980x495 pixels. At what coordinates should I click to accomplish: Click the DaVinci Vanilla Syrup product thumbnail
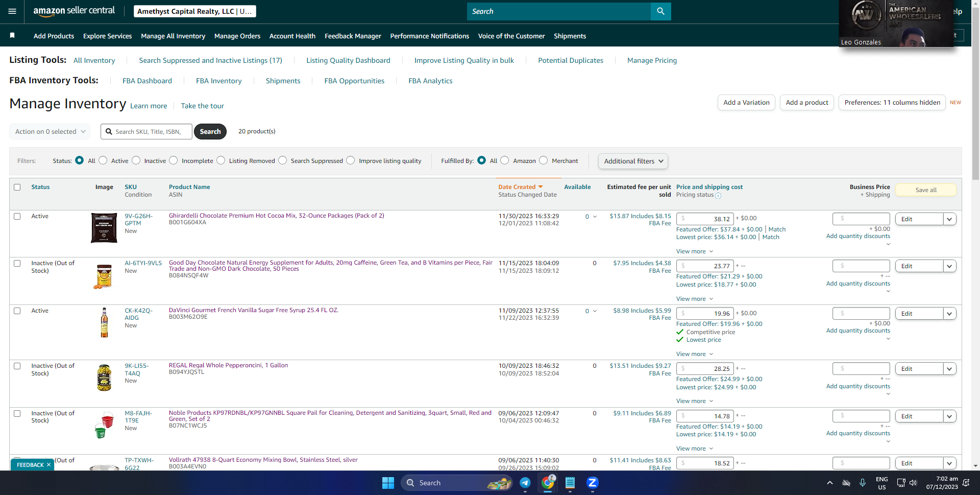point(104,323)
